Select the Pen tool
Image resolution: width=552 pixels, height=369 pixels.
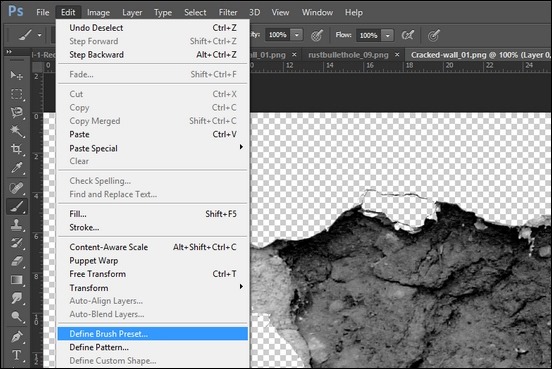coord(16,337)
